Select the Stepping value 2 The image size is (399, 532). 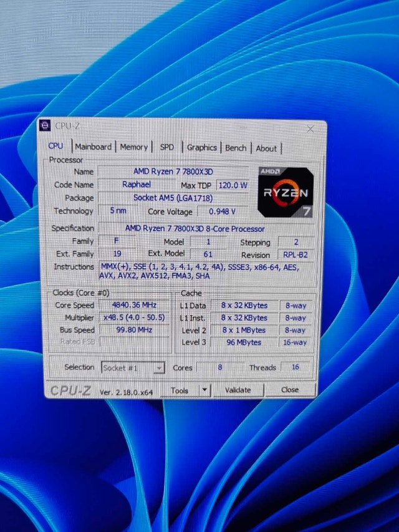click(296, 242)
